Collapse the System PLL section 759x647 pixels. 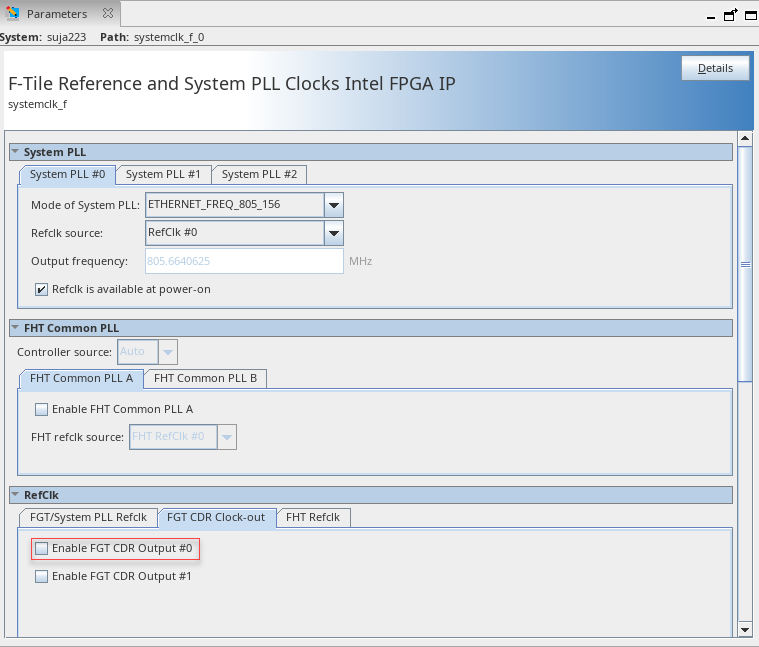[x=16, y=152]
